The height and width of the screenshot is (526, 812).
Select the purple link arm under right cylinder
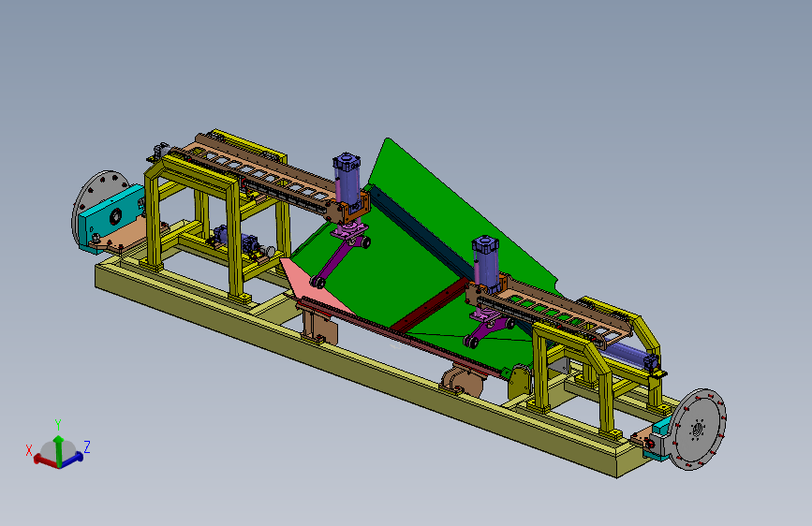pos(487,330)
